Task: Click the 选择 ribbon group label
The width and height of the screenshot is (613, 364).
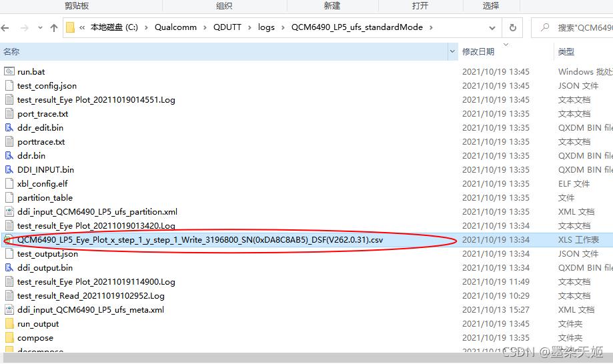Action: pyautogui.click(x=491, y=5)
